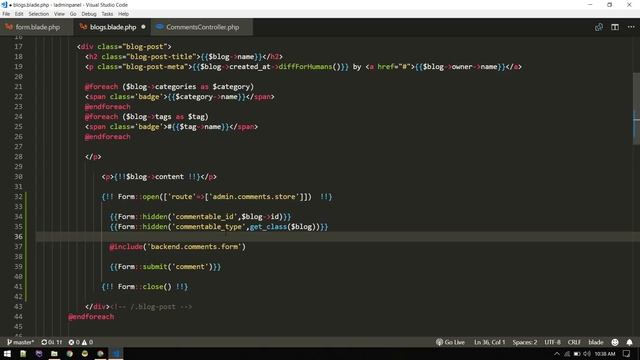Click the Form::open admin.comments.store line
Image resolution: width=640 pixels, height=360 pixels.
click(x=217, y=197)
